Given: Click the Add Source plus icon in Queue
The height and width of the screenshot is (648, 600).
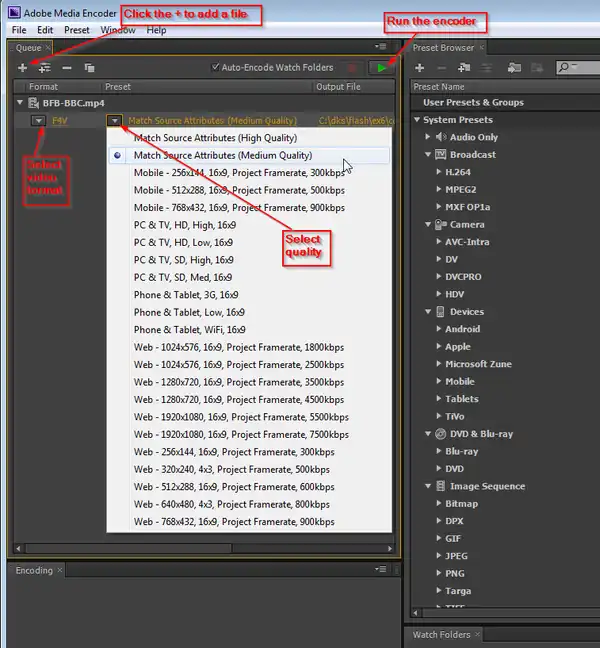Looking at the screenshot, I should pyautogui.click(x=22, y=68).
